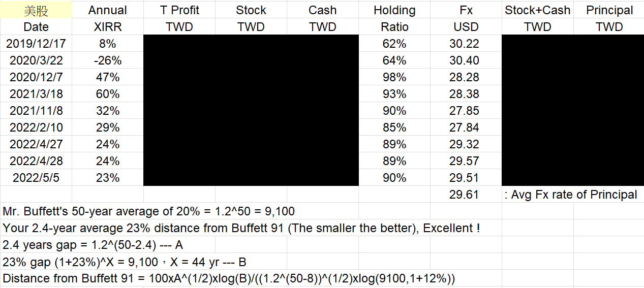Select the Holding column header

point(394,10)
